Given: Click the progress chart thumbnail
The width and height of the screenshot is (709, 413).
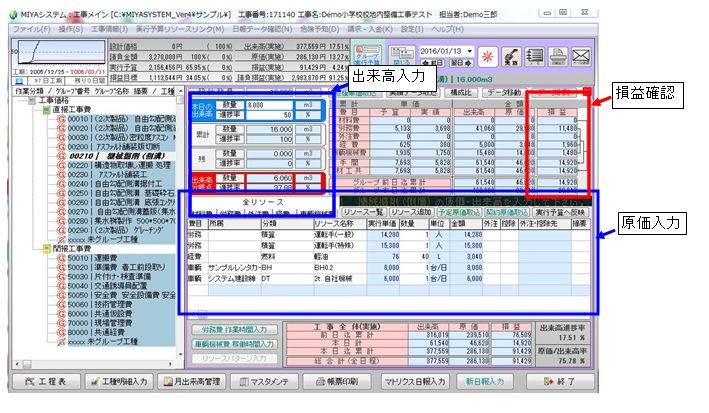Looking at the screenshot, I should [x=59, y=54].
